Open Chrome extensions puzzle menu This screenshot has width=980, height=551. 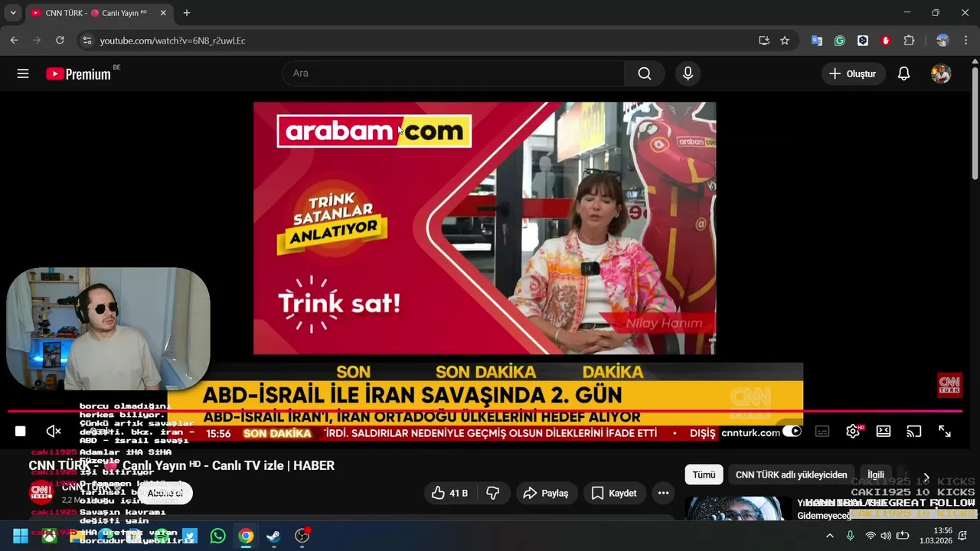(909, 41)
